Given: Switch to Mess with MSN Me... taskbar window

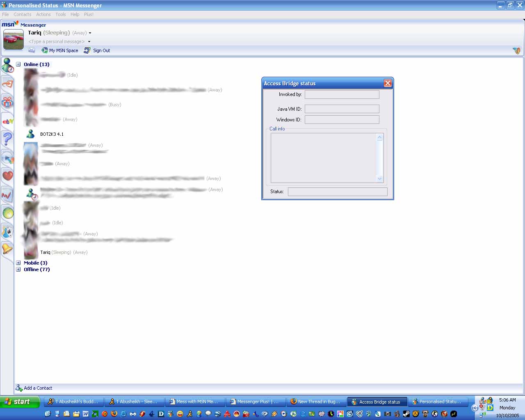Looking at the screenshot, I should pos(195,402).
